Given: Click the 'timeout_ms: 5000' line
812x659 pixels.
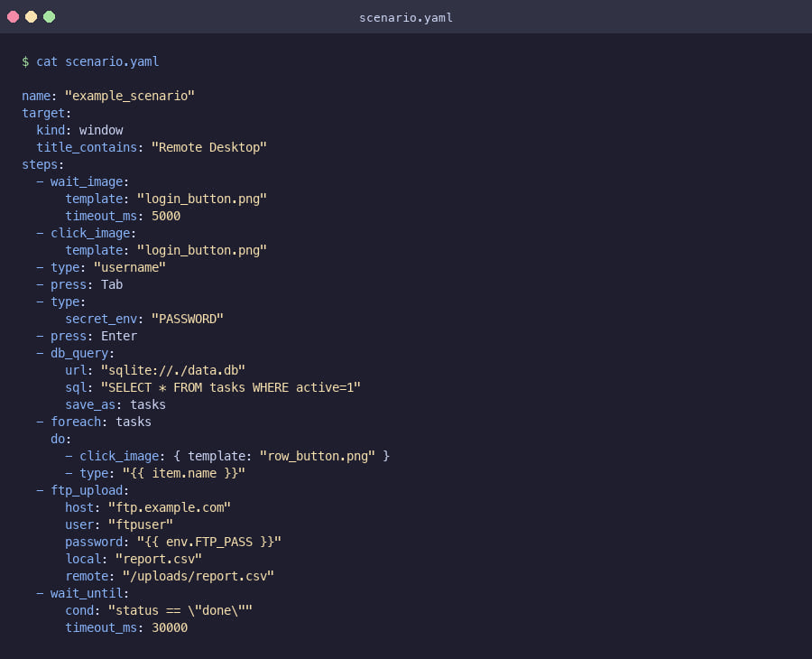Looking at the screenshot, I should tap(123, 216).
